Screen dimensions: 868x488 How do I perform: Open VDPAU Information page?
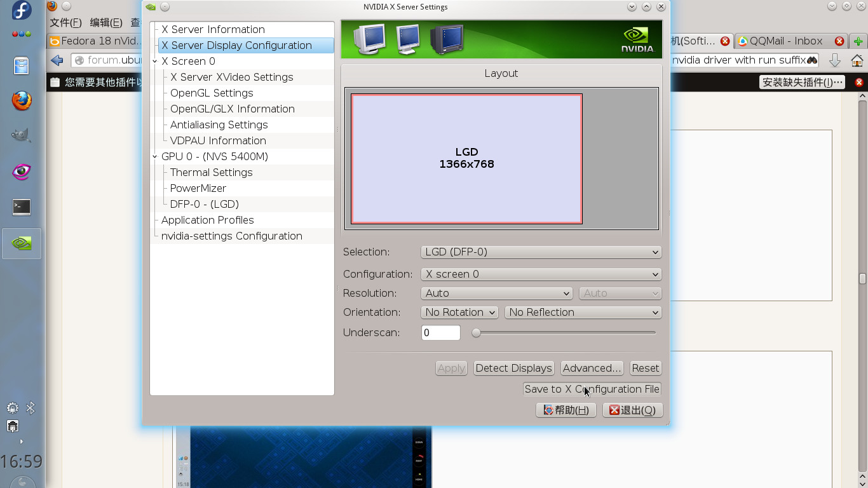click(x=218, y=141)
